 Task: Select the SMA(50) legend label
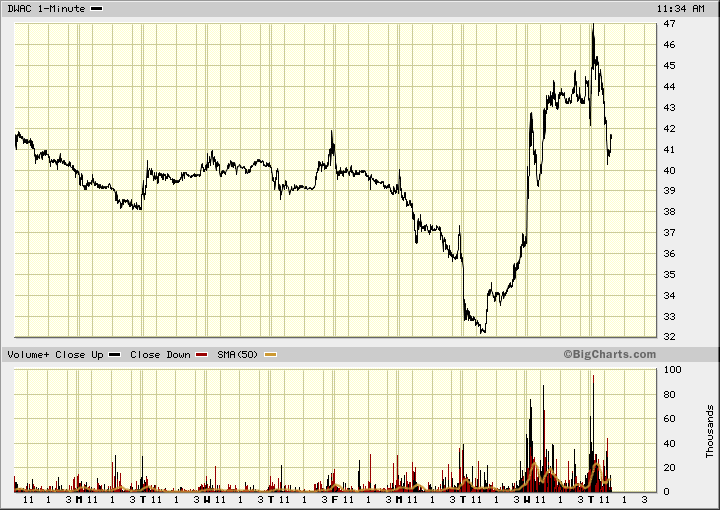pyautogui.click(x=238, y=354)
